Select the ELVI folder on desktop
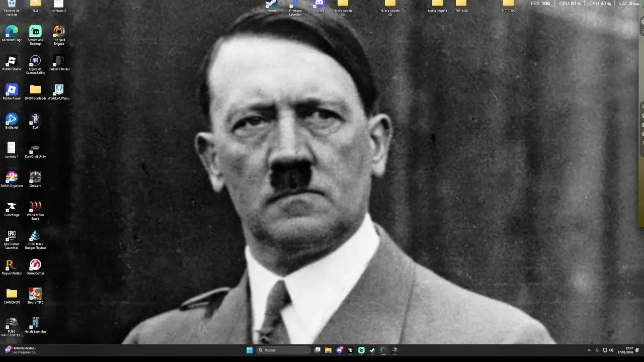The image size is (644, 362). click(x=35, y=6)
